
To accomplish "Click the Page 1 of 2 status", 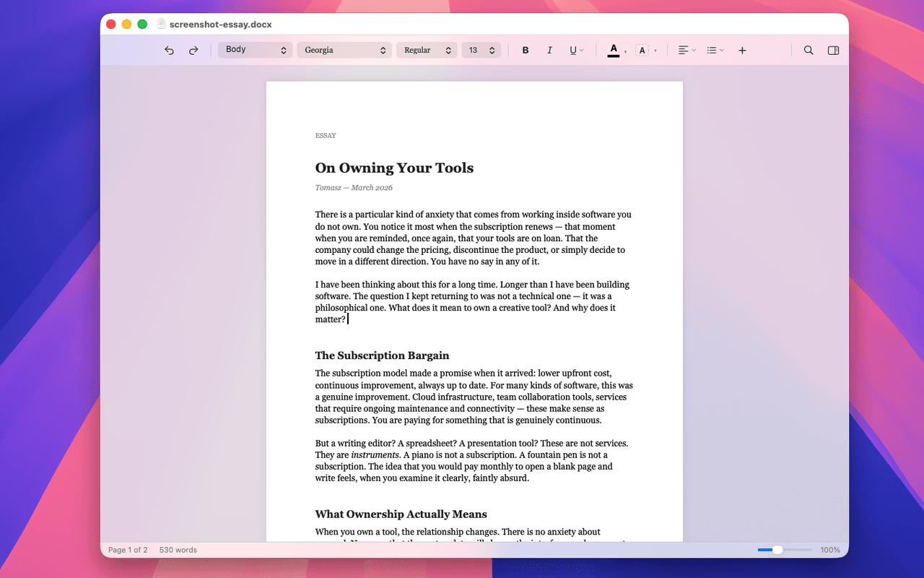I will tap(128, 550).
